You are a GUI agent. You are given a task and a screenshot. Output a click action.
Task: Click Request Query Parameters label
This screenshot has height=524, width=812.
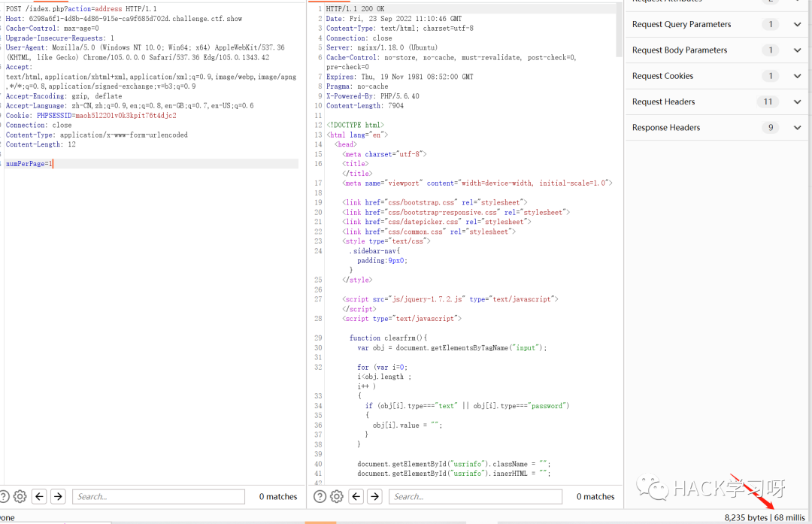point(681,24)
